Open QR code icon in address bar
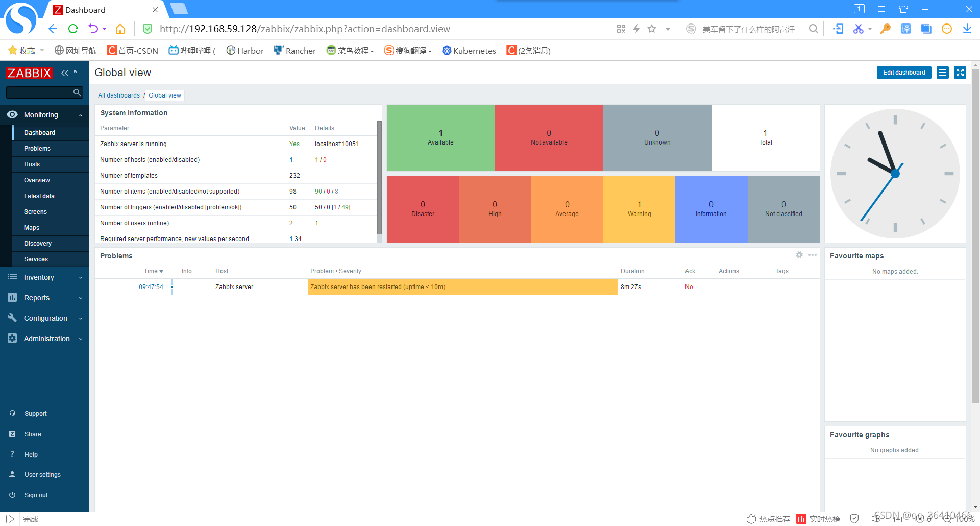980x526 pixels. pyautogui.click(x=621, y=29)
